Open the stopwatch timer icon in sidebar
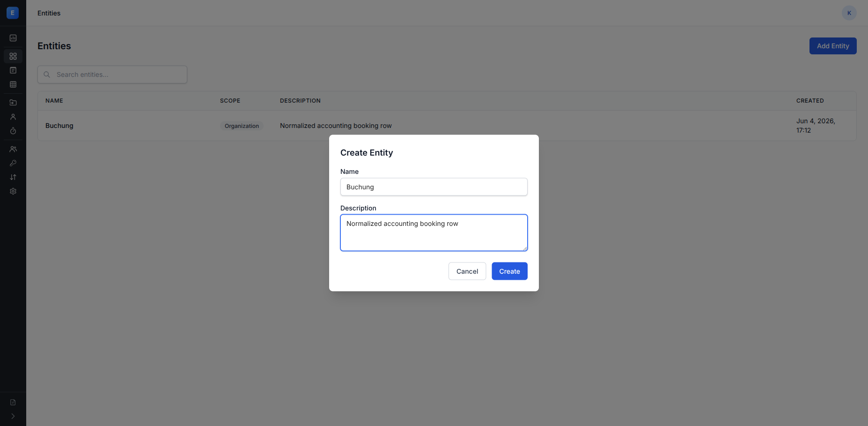868x426 pixels. pos(13,131)
